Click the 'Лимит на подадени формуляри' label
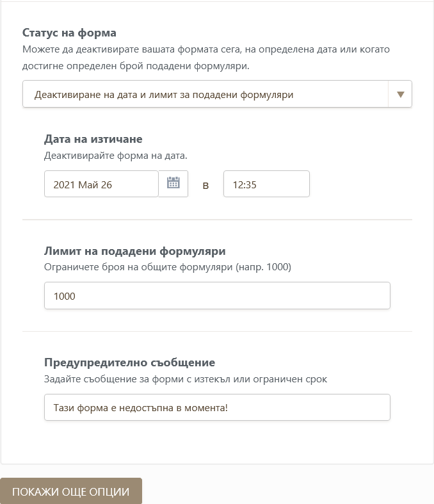This screenshot has width=434, height=504. pos(135,251)
